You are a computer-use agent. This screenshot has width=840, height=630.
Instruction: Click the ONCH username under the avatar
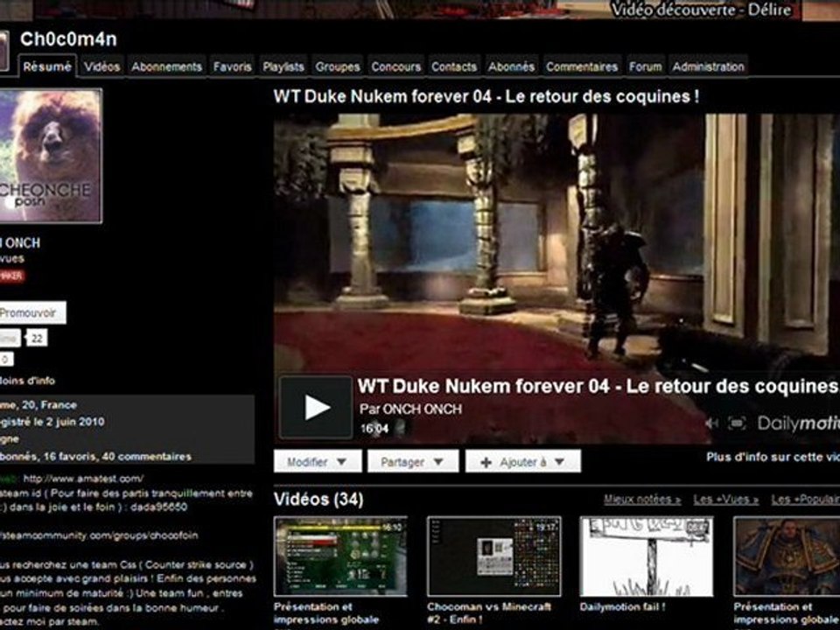tap(22, 243)
